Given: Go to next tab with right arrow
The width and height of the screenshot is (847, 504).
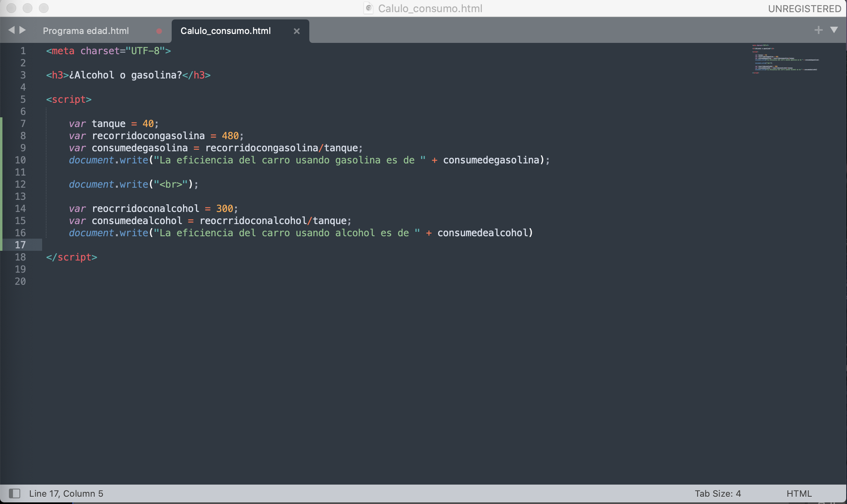Looking at the screenshot, I should point(23,30).
